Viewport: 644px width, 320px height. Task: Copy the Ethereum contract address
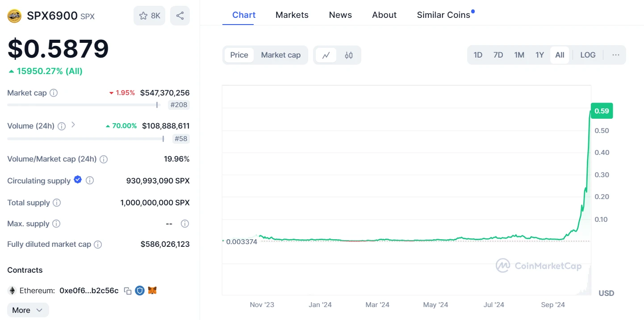(x=128, y=291)
